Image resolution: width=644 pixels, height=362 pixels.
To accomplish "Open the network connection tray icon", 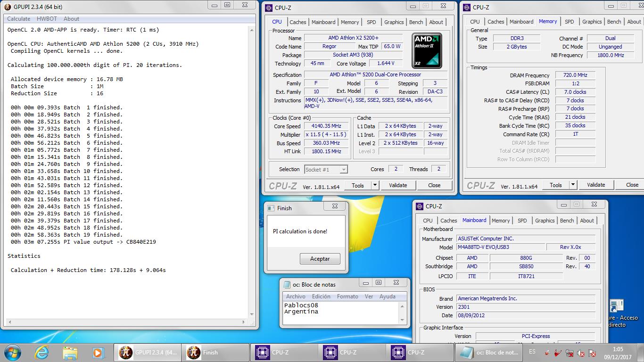I will point(570,353).
